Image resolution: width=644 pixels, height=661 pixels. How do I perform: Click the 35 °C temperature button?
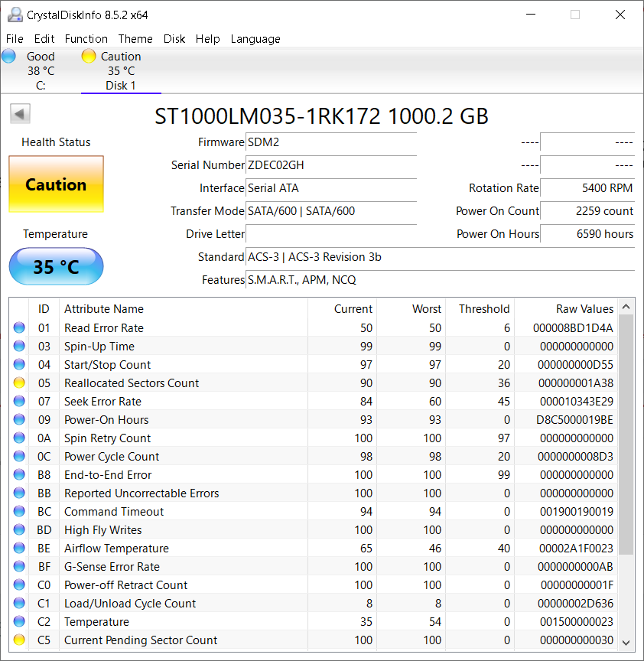tap(56, 266)
